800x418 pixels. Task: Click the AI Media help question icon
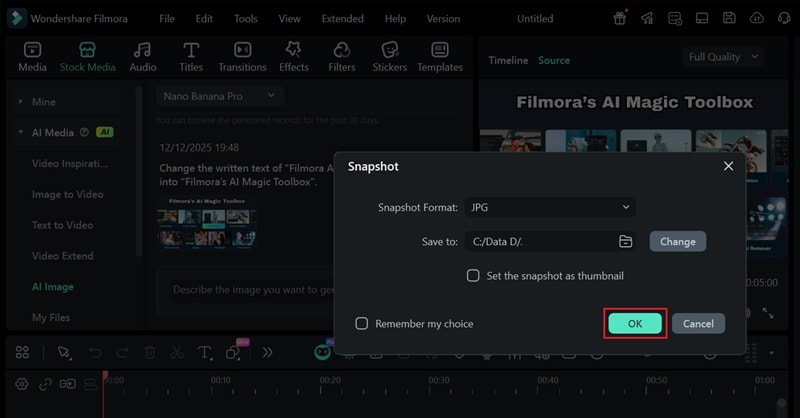coord(84,132)
